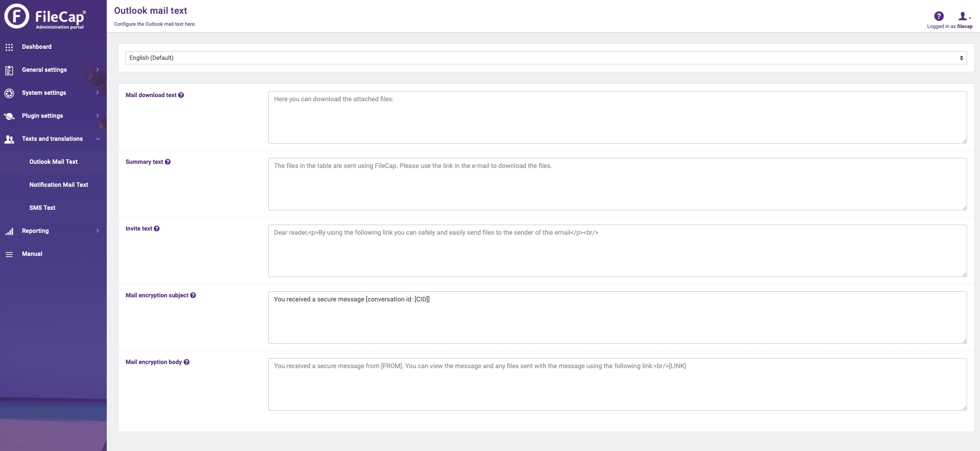This screenshot has height=451, width=980.
Task: Open the question mark help icon top right
Action: click(938, 16)
